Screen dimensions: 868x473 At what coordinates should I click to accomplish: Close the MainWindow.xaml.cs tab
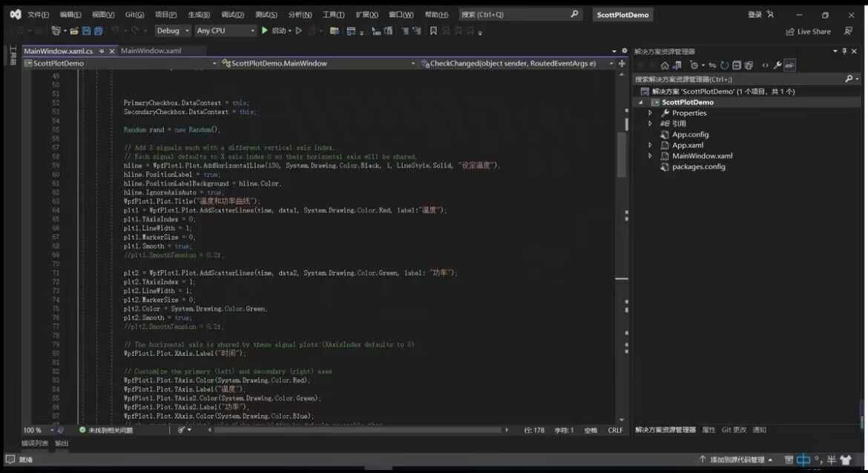click(112, 51)
